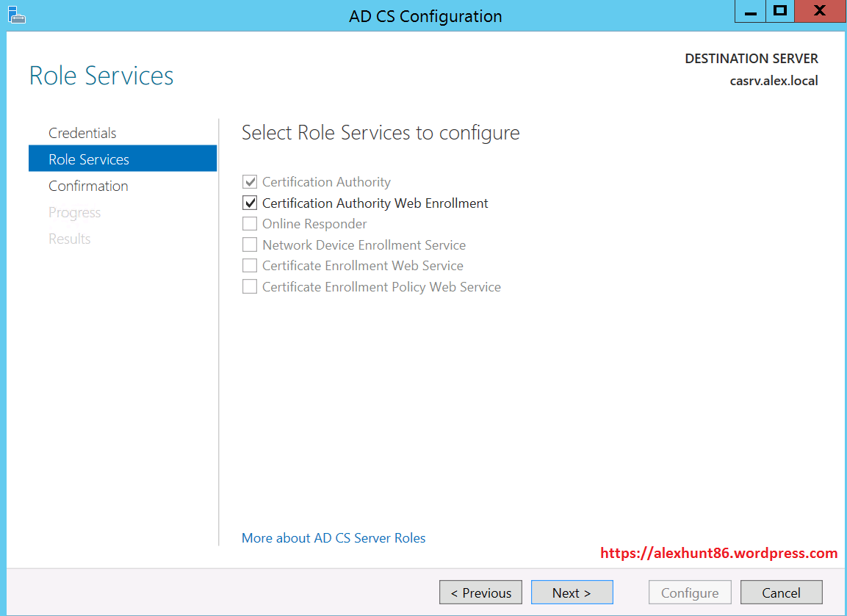The height and width of the screenshot is (616, 847).
Task: Check Network Device Enrollment Service
Action: click(x=250, y=245)
